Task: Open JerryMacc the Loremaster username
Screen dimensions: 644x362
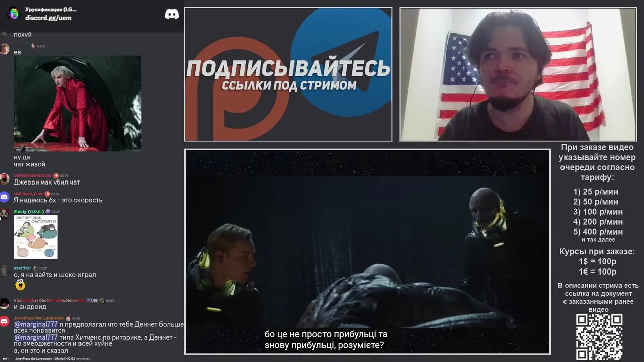Action: click(39, 318)
